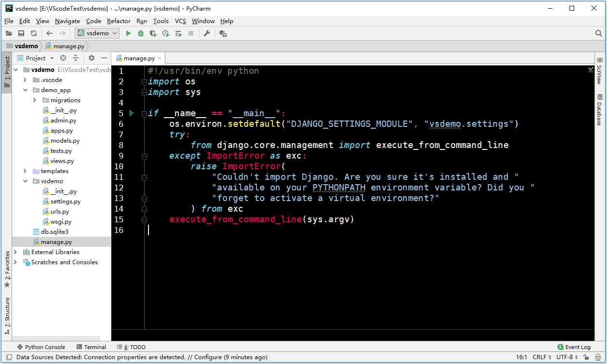Expand Scratches and Consoles
Image resolution: width=607 pixels, height=364 pixels.
pos(15,262)
